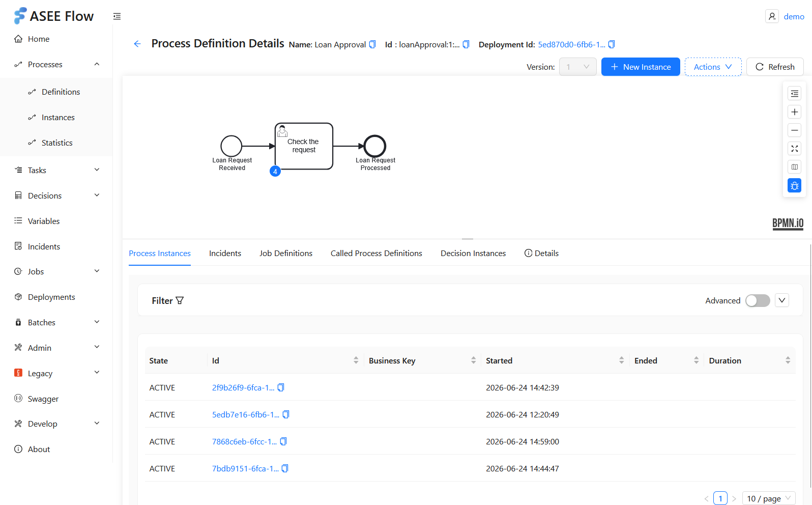812x505 pixels.
Task: Open Variables in sidebar
Action: click(x=44, y=221)
